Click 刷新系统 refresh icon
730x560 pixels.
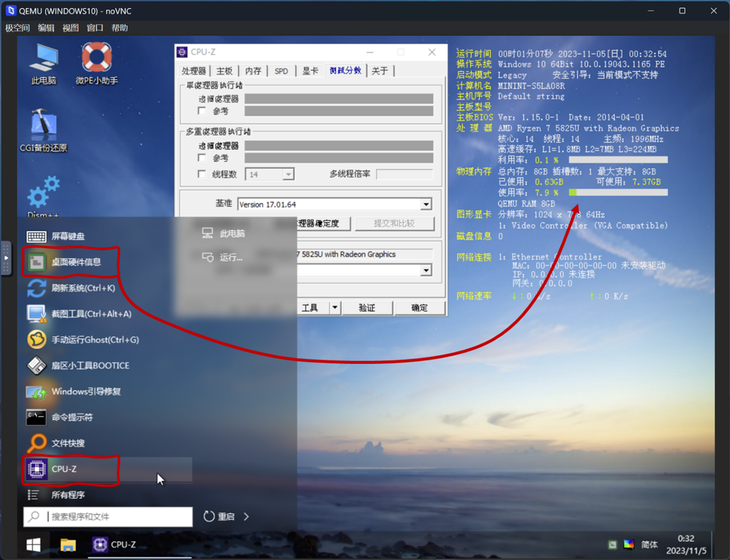click(x=36, y=288)
